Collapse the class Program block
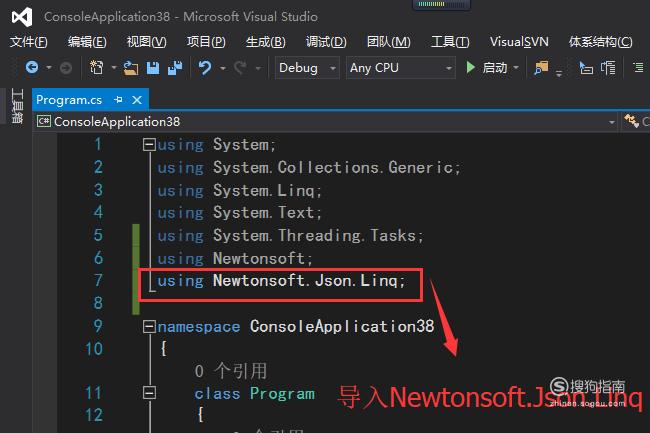Viewport: 650px width, 433px height. pos(149,392)
